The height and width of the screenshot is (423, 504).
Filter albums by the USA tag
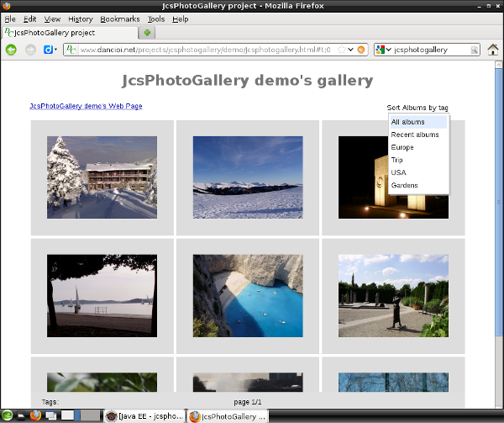pyautogui.click(x=418, y=172)
